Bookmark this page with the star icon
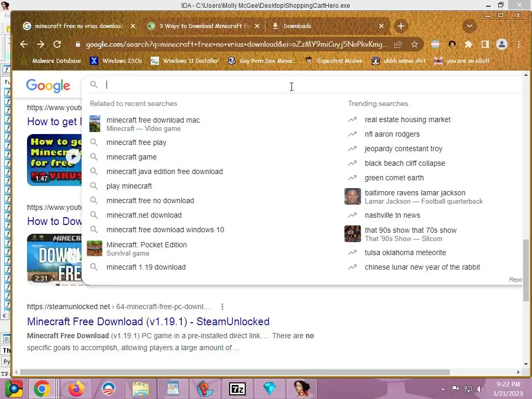Image resolution: width=532 pixels, height=399 pixels. [414, 45]
